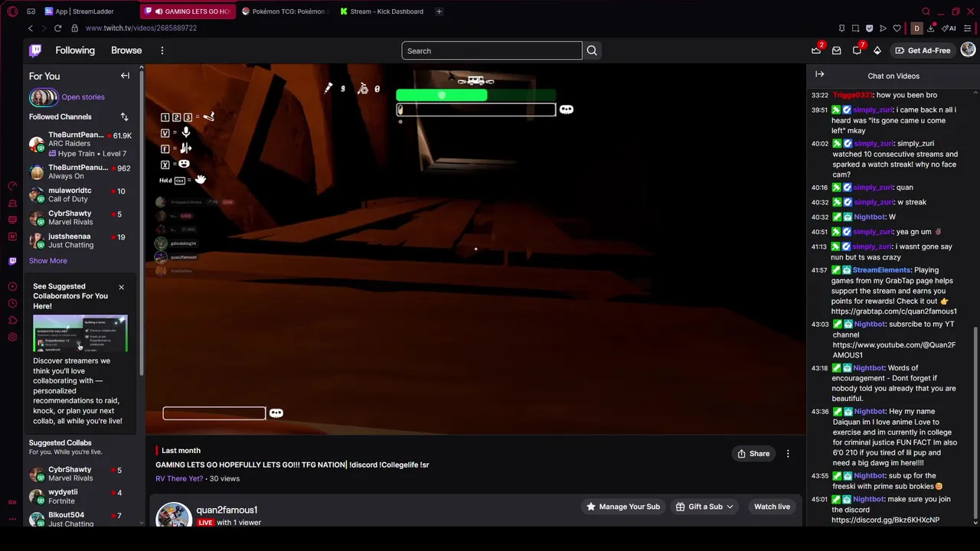Click Get Ad-Free button
Image resolution: width=980 pixels, height=551 pixels.
tap(923, 51)
